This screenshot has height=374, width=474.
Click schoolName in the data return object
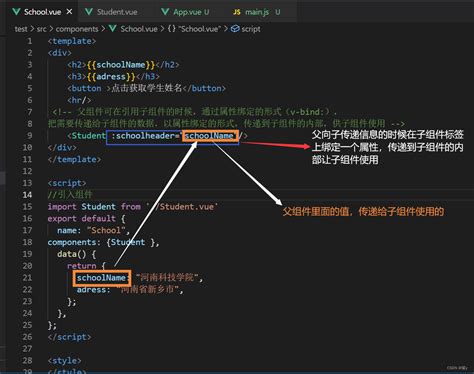tap(101, 278)
